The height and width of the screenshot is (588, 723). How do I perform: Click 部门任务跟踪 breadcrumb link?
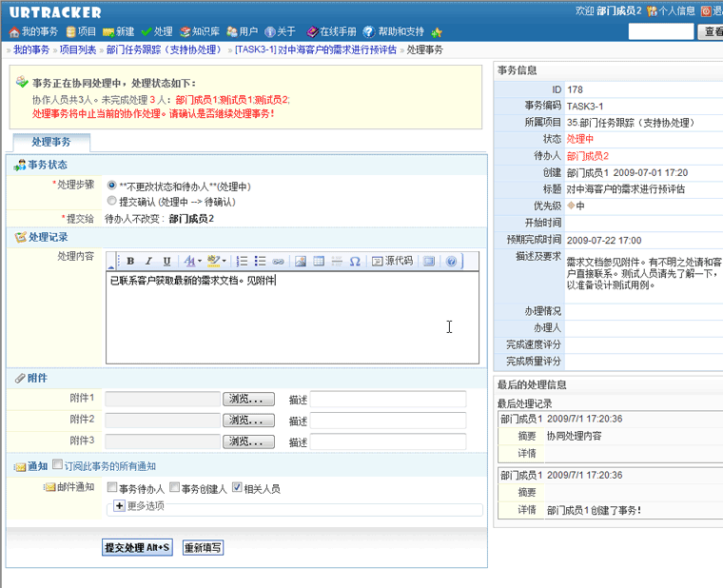point(166,49)
